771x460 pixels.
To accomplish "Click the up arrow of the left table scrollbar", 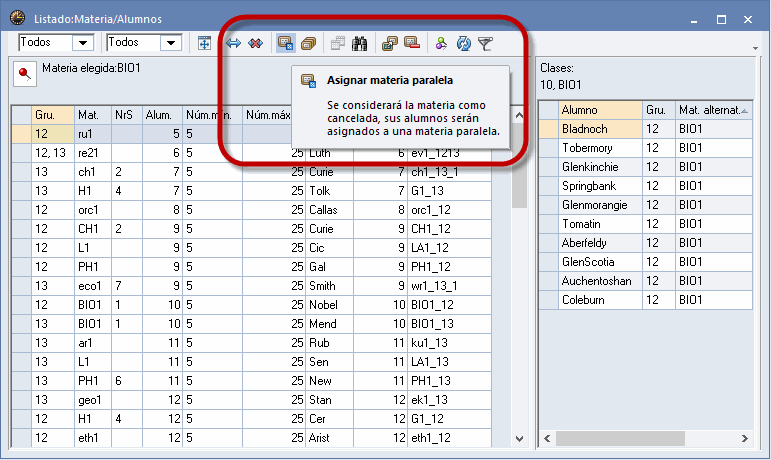I will pos(519,115).
